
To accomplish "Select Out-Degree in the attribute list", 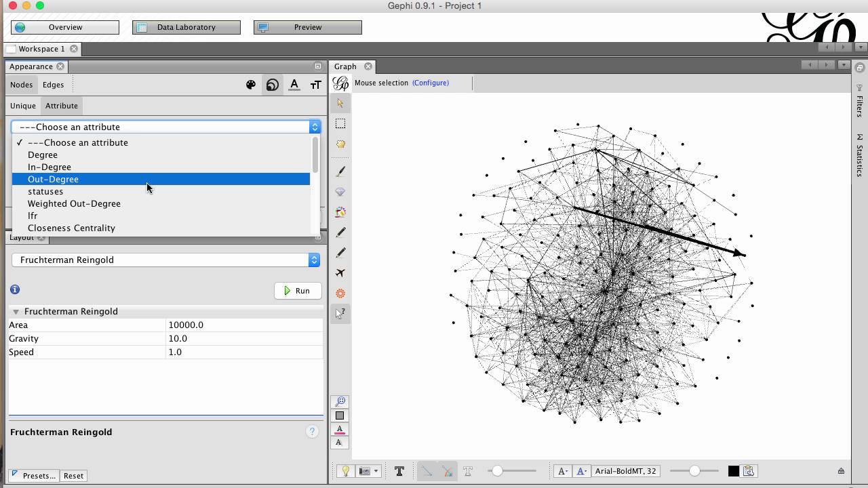I will coord(161,179).
